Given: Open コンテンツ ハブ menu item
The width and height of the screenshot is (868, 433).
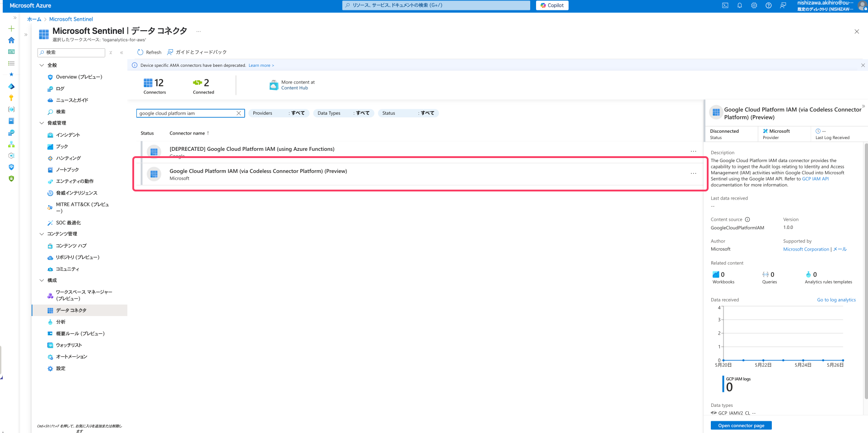Looking at the screenshot, I should coord(71,246).
